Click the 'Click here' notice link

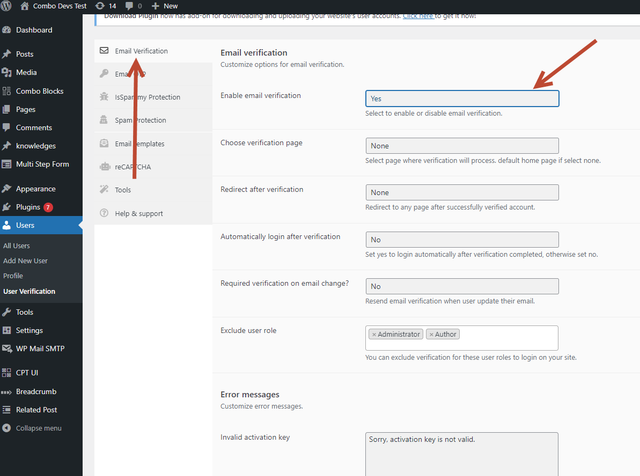(x=418, y=16)
